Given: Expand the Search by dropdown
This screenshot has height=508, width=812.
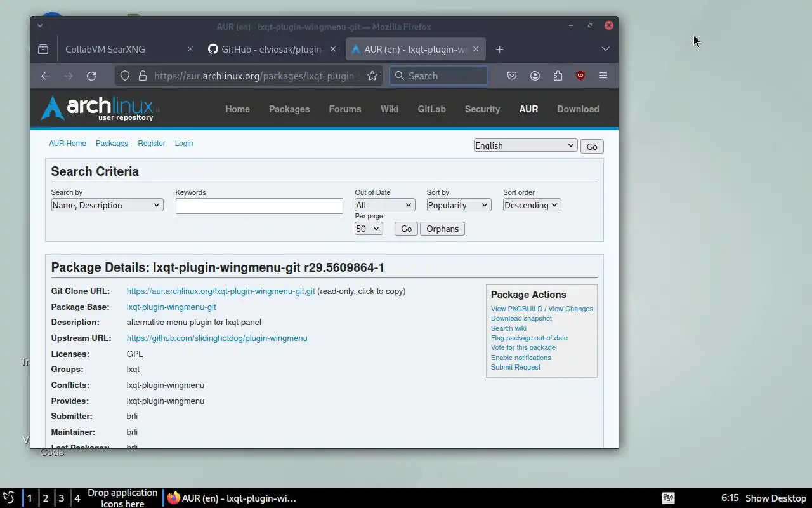Looking at the screenshot, I should pos(107,205).
